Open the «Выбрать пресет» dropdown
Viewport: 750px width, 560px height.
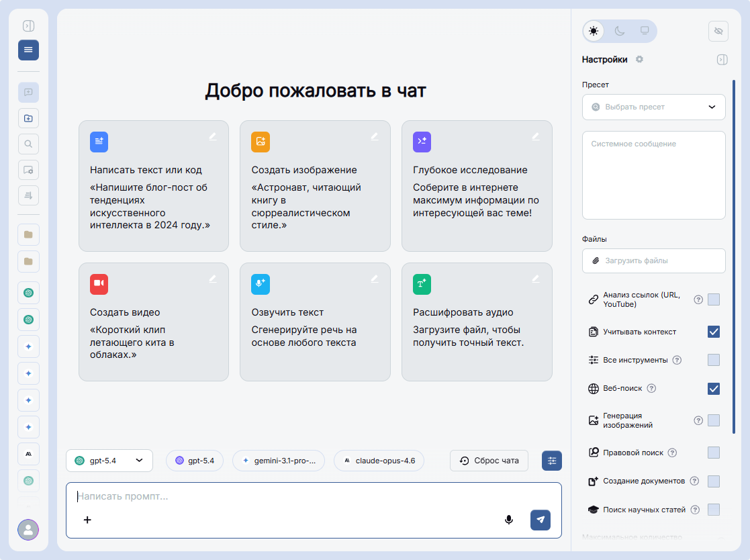pyautogui.click(x=653, y=107)
